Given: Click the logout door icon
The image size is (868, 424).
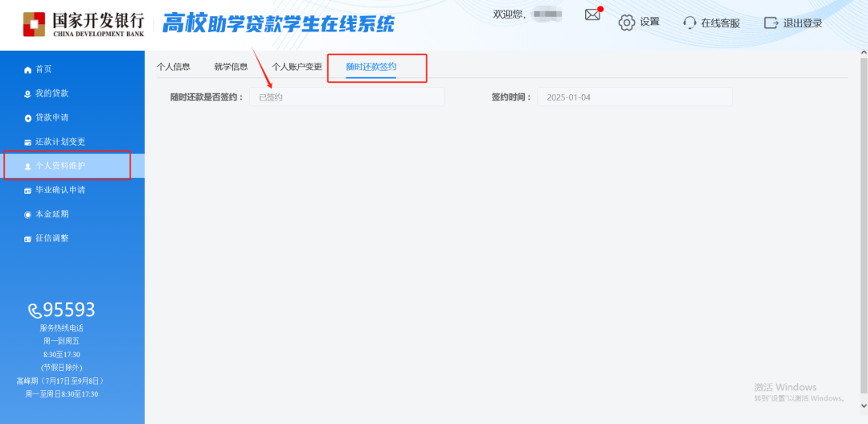Looking at the screenshot, I should pos(771,23).
